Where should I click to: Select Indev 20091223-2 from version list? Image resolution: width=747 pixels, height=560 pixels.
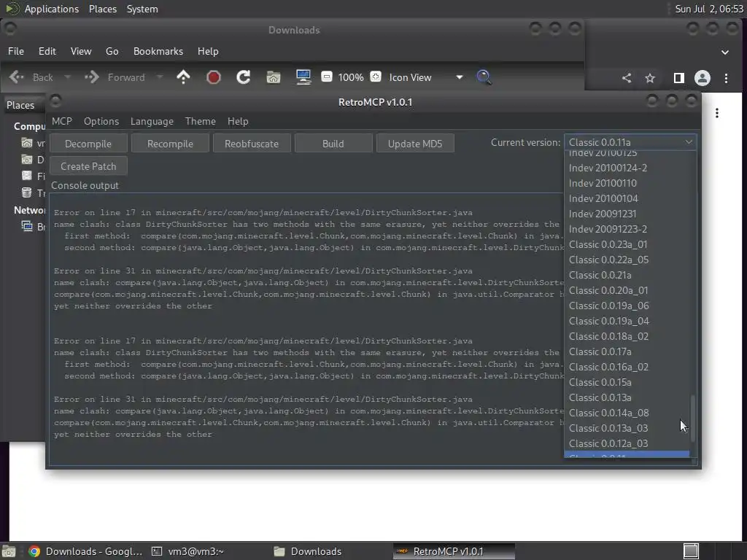627,229
